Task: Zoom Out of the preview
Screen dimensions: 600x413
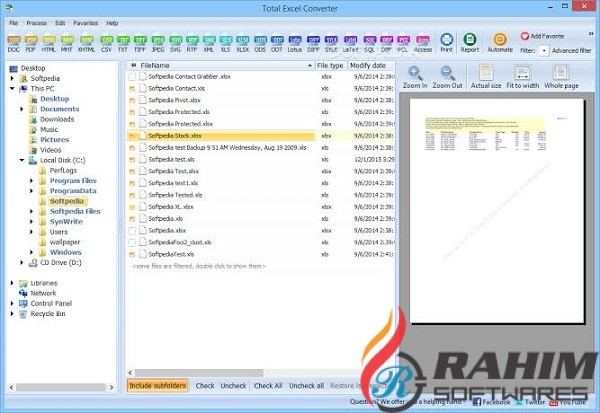Action: (448, 77)
